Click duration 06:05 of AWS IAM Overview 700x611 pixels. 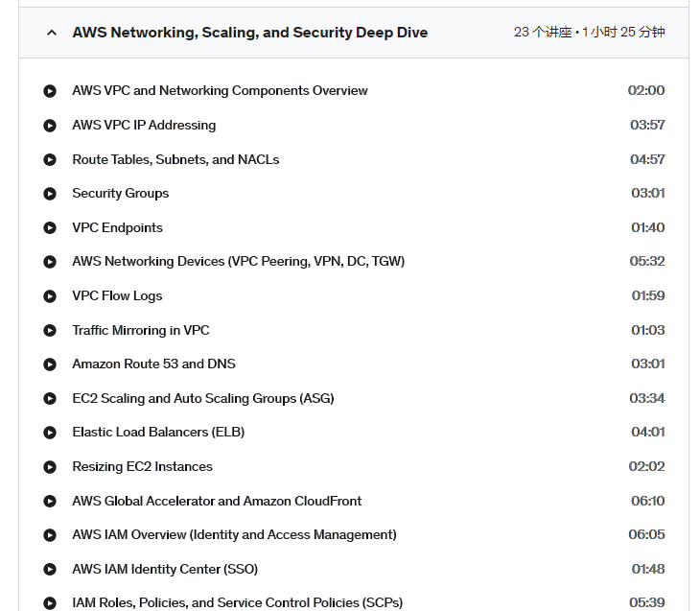646,534
